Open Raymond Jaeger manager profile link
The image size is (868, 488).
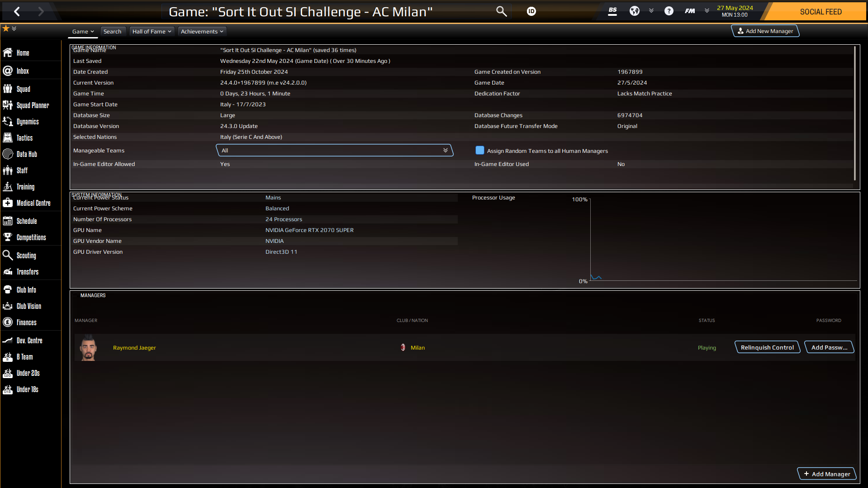coord(134,348)
